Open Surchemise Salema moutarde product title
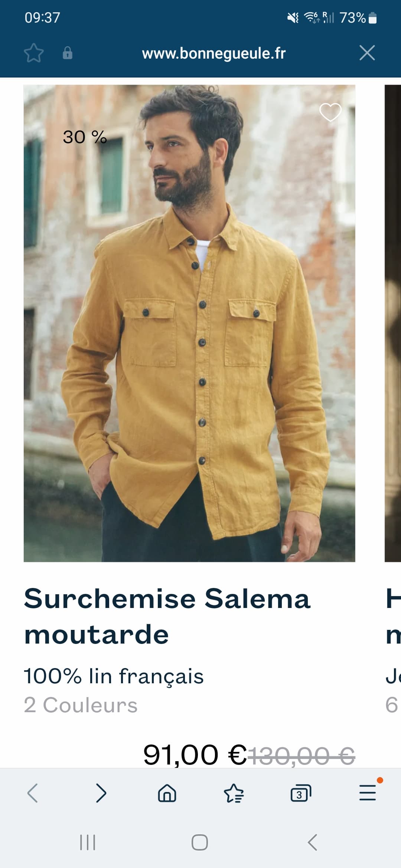This screenshot has height=868, width=401. 167,616
